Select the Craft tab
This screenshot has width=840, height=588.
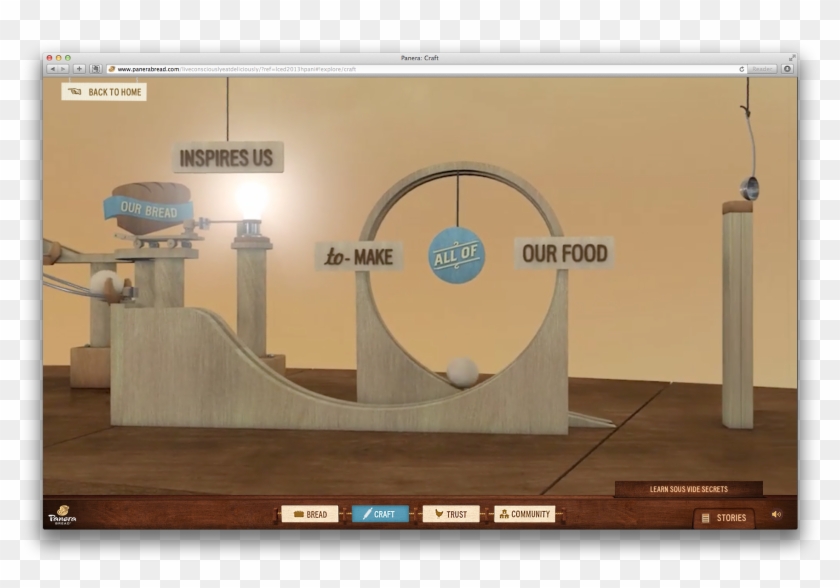click(380, 514)
